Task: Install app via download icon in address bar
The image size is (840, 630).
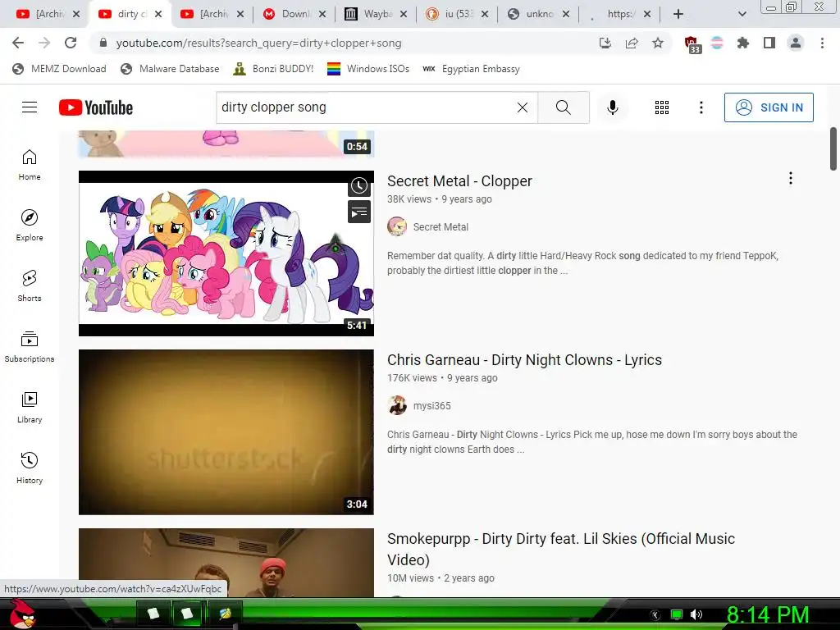Action: [x=605, y=43]
